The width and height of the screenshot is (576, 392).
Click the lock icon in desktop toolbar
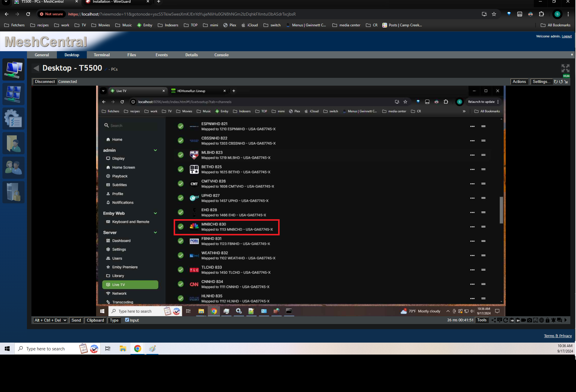[548, 320]
